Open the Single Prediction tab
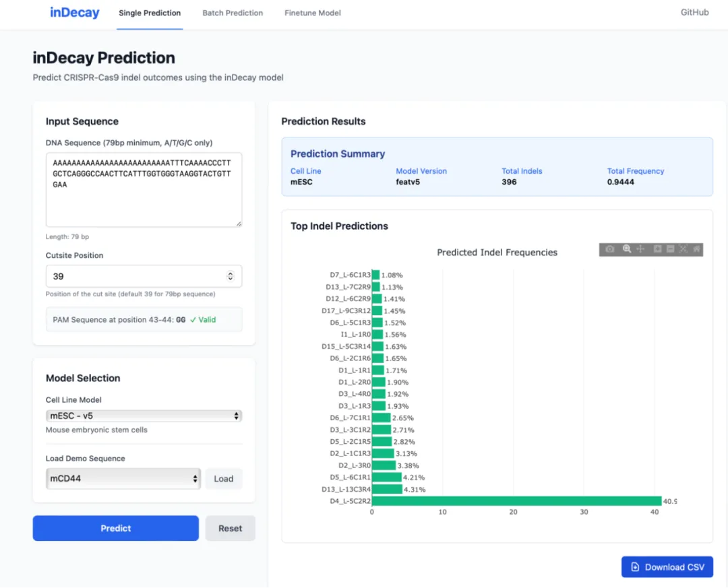Screen dimensions: 728x588 150,13
